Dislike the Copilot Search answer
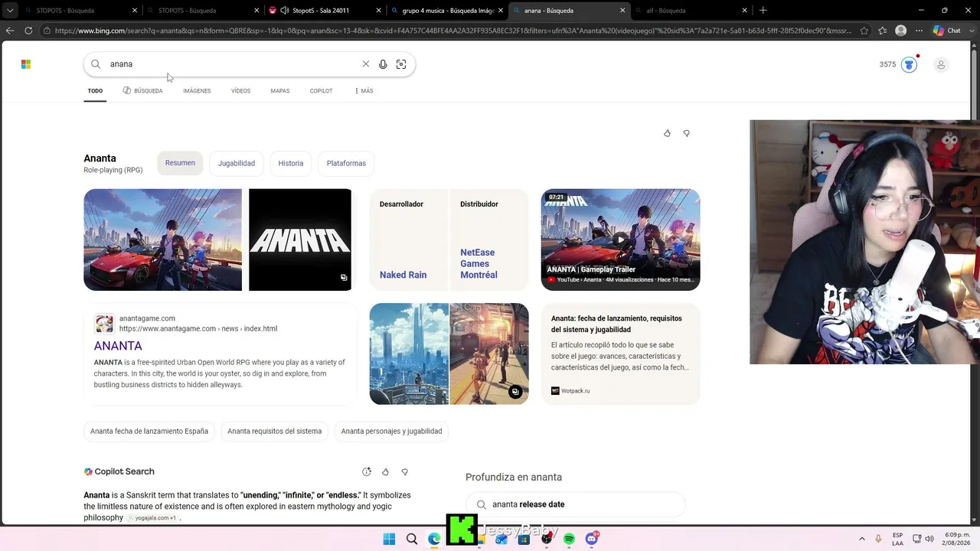 (405, 472)
